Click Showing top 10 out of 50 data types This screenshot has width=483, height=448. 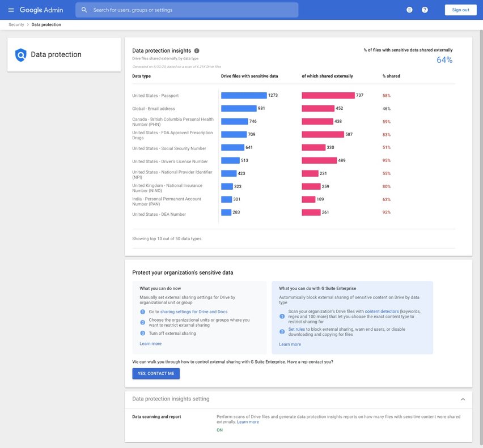[x=167, y=239]
